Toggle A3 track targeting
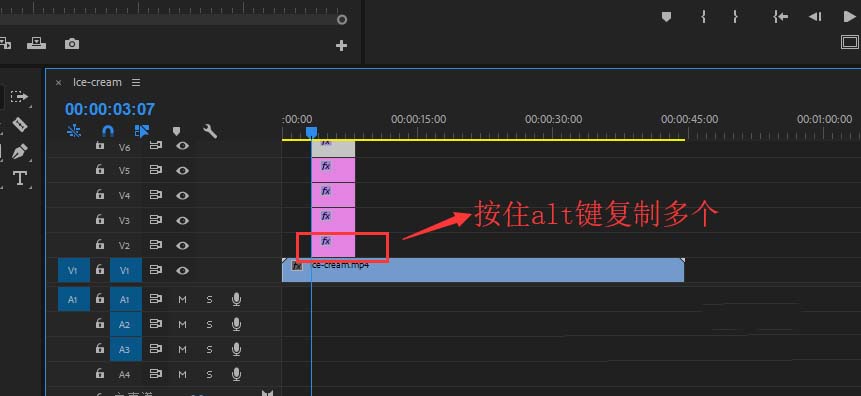 point(125,349)
